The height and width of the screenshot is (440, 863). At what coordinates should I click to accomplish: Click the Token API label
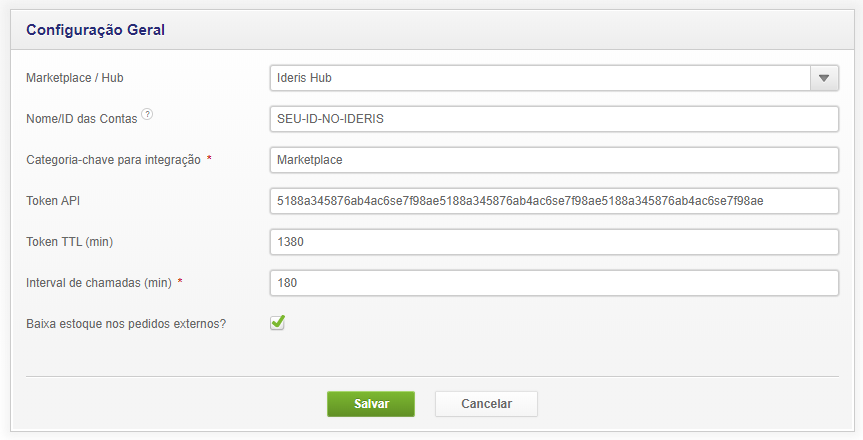click(x=54, y=201)
